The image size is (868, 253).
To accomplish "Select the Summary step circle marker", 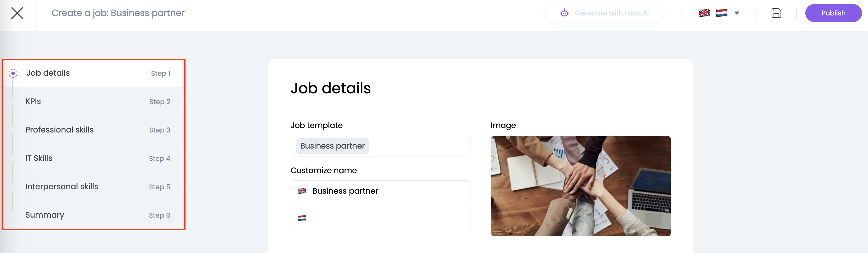I will click(x=13, y=215).
